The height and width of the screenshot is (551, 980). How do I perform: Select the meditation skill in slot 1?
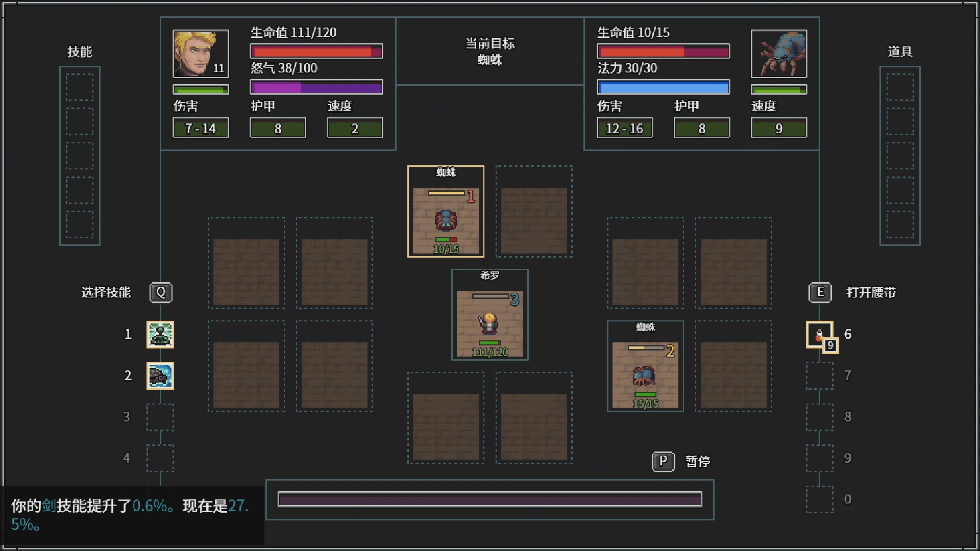160,335
